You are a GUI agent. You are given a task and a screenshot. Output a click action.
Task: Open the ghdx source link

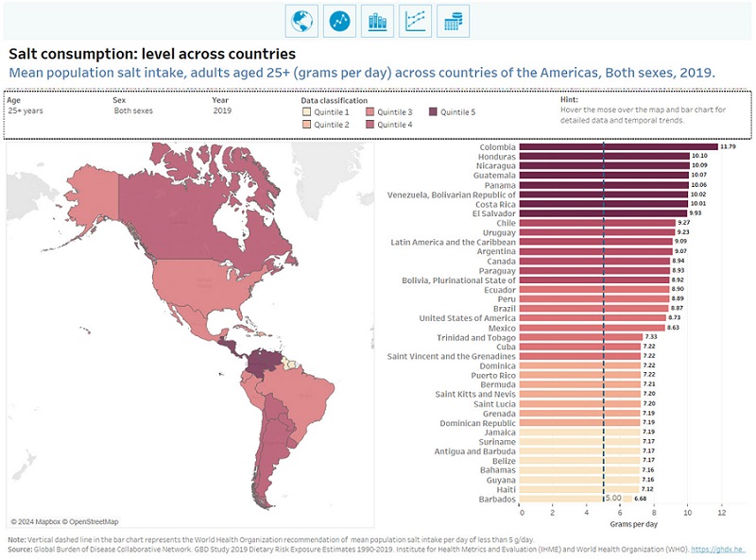(x=718, y=550)
